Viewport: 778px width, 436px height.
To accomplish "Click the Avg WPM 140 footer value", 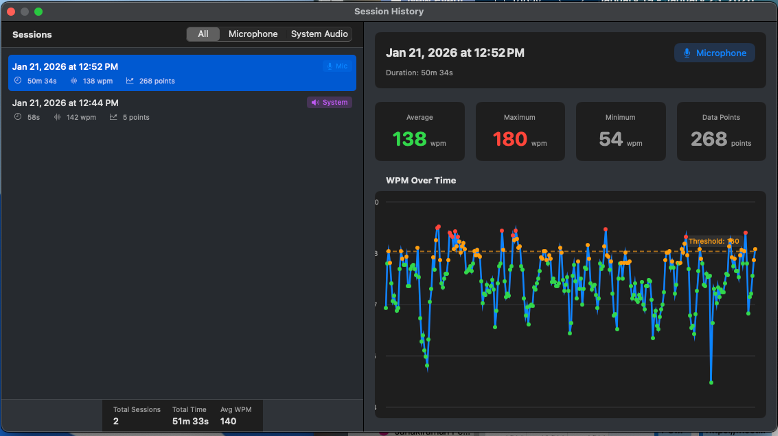I will 228,421.
